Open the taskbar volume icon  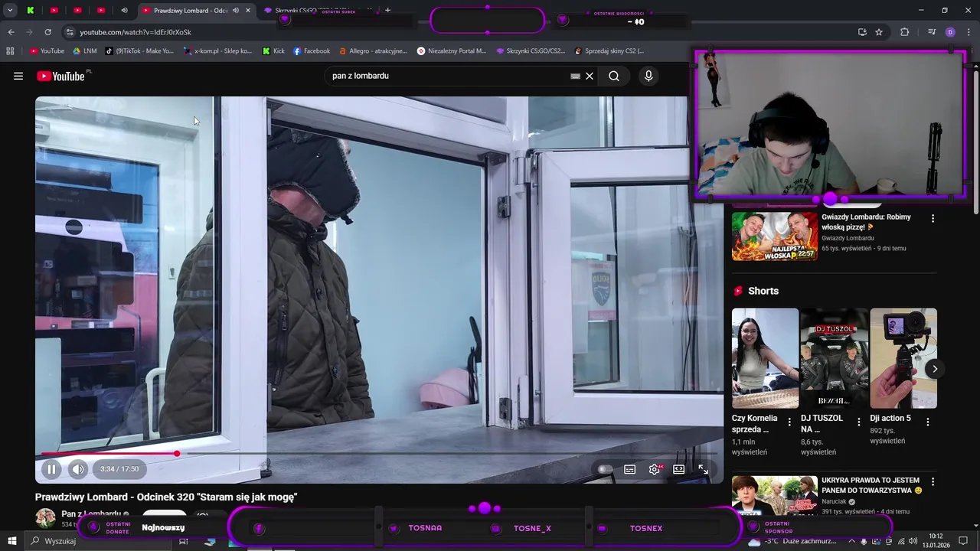click(913, 541)
